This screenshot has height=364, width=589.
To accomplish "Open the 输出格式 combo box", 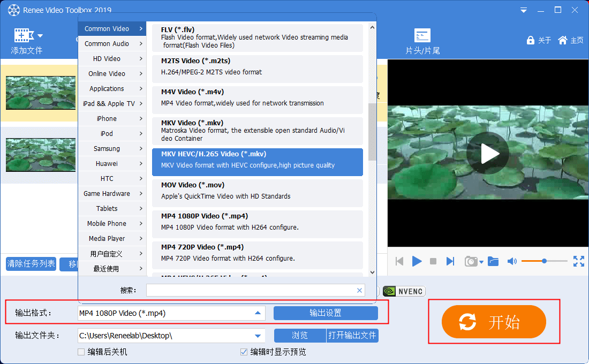I will pyautogui.click(x=171, y=313).
